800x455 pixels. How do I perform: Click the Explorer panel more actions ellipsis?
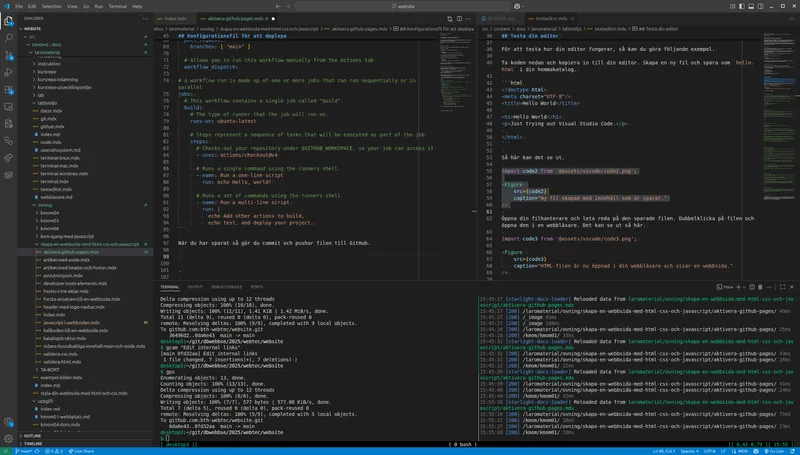[145, 18]
